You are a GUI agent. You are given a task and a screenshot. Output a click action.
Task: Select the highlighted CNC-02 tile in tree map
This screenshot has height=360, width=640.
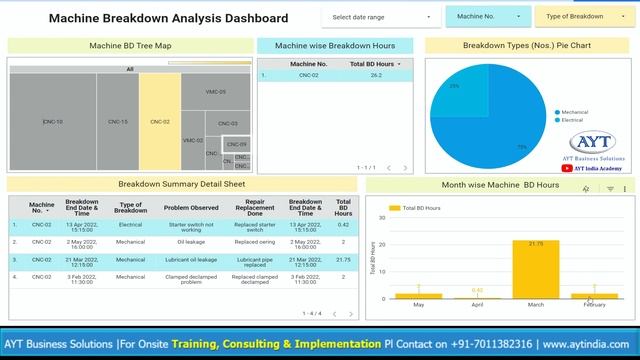pyautogui.click(x=160, y=122)
